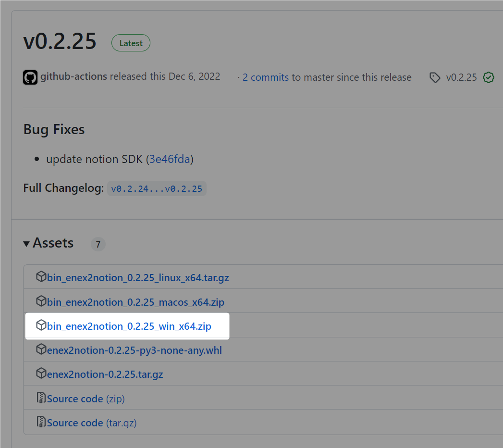This screenshot has height=448, width=503.
Task: Click package icon for macos_x64.zip asset
Action: pos(41,301)
